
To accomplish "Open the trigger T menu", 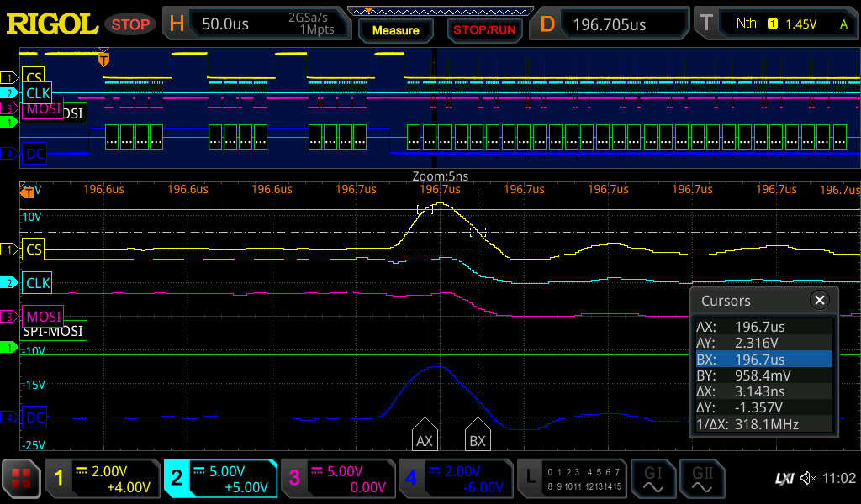I will point(706,24).
